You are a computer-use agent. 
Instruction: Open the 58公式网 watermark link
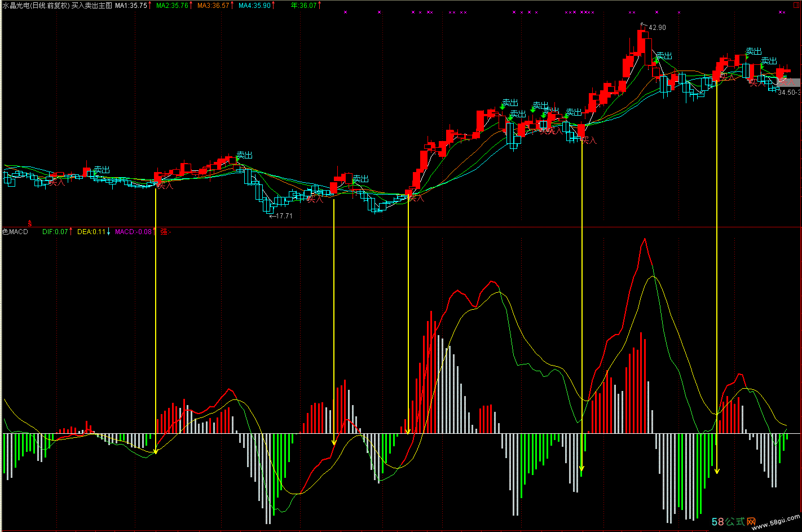point(734,522)
